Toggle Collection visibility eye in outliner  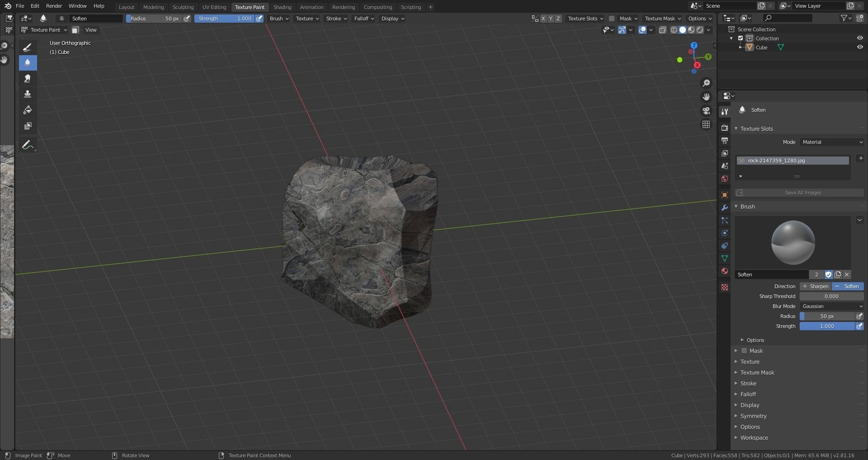(860, 38)
